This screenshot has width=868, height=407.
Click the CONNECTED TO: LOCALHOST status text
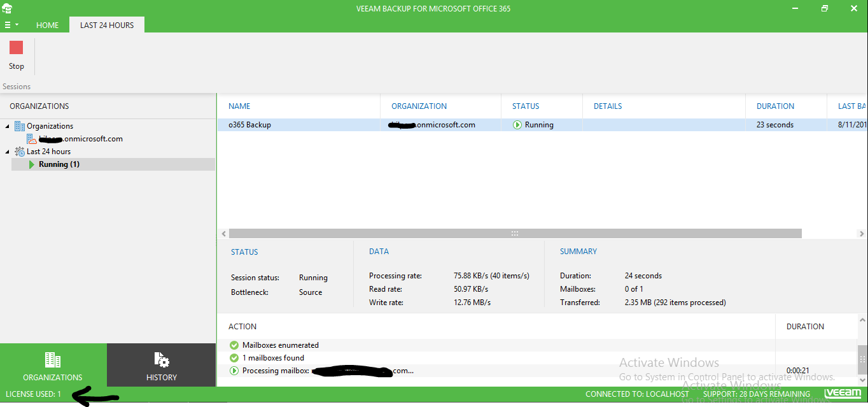click(x=637, y=394)
